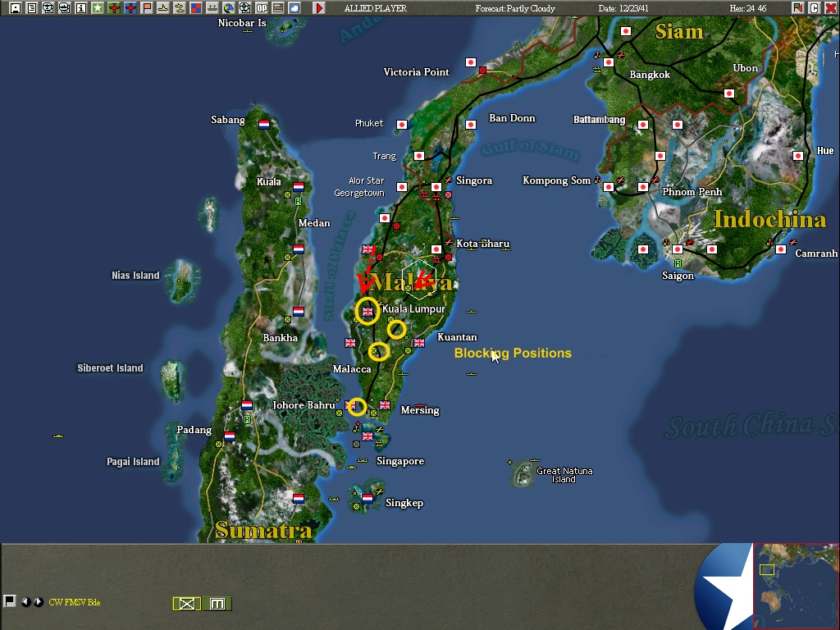Open the info 'i' toolbar icon
This screenshot has height=630, width=840.
[81, 7]
